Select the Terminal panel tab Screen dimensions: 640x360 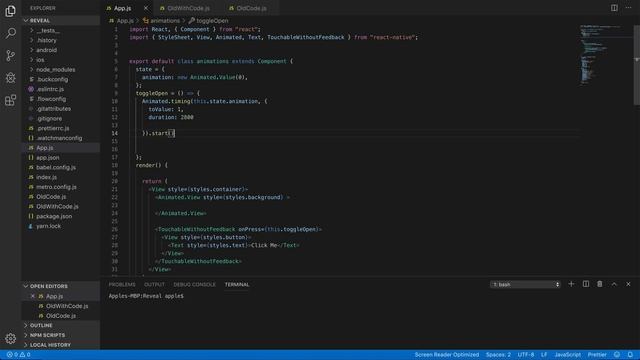click(237, 284)
